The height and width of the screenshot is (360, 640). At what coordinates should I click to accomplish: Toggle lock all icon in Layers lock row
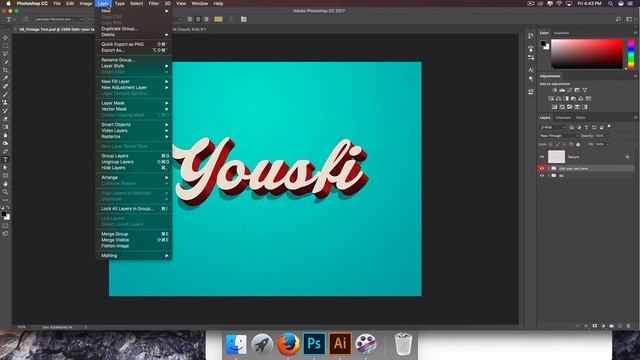point(578,144)
